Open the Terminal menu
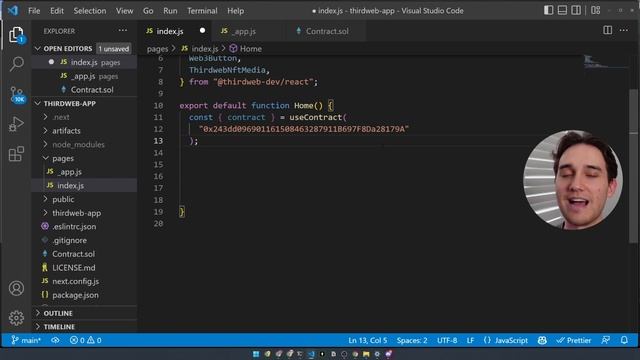The height and width of the screenshot is (360, 640). [x=202, y=11]
